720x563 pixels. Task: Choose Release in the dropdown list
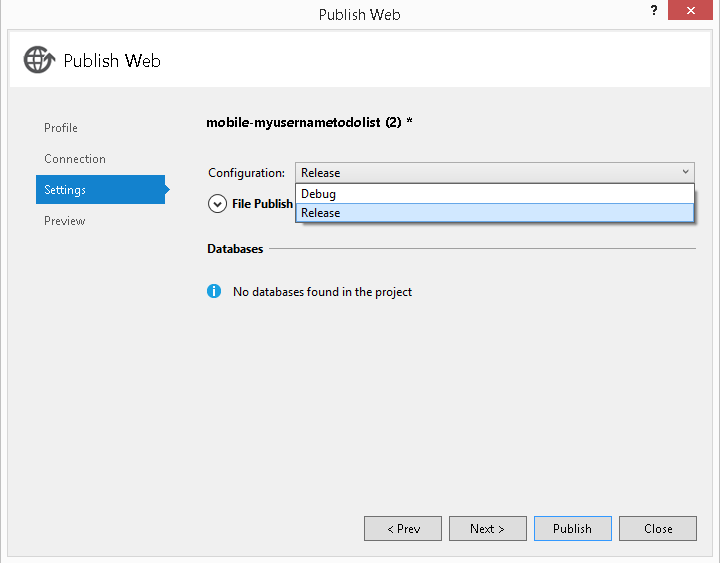495,213
